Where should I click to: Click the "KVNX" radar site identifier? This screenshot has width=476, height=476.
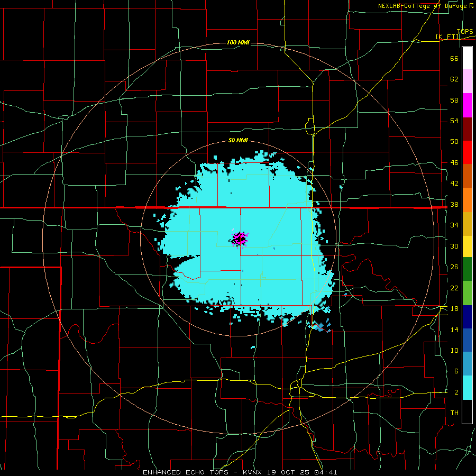click(253, 472)
